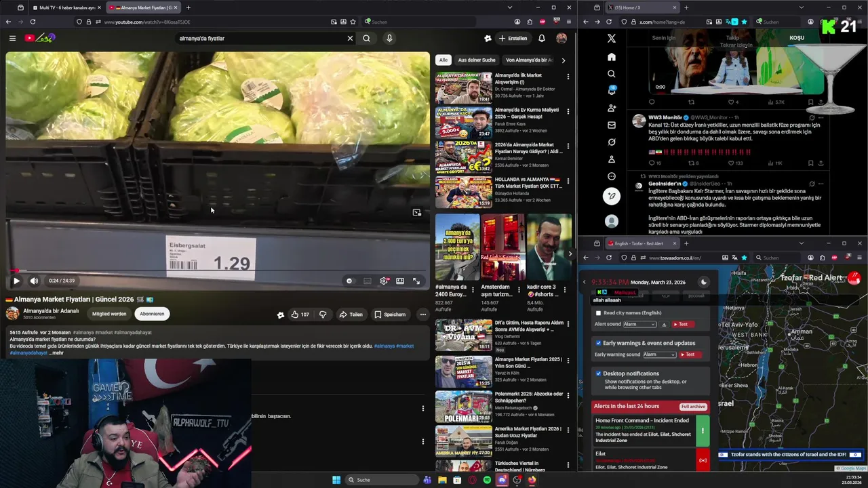Collapse the Tzofar settings panel back arrow
Screen dimensions: 868x488
585,282
